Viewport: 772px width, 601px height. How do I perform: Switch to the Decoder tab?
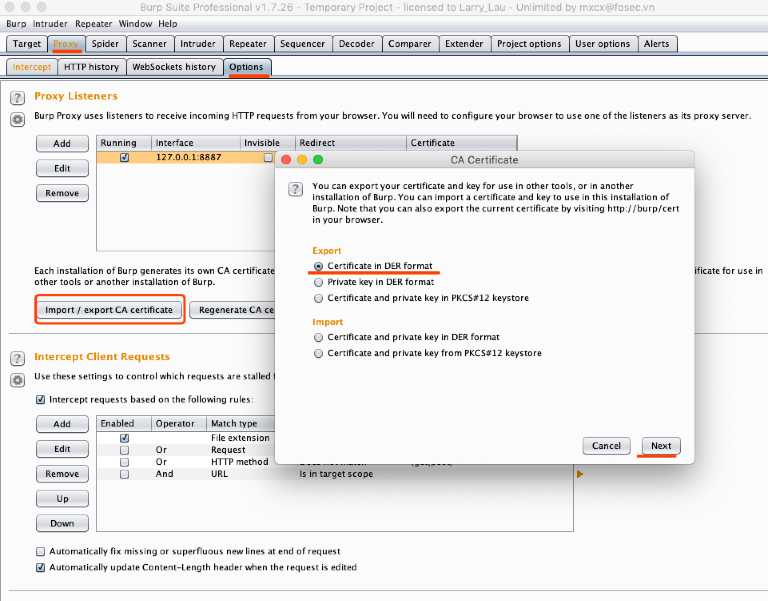[x=357, y=44]
